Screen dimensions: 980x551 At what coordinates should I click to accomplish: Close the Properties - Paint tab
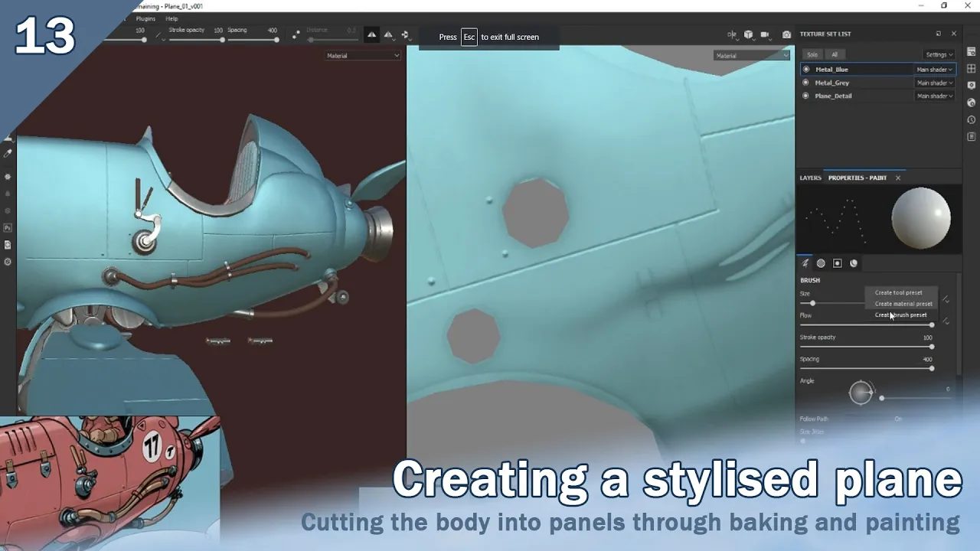(898, 178)
